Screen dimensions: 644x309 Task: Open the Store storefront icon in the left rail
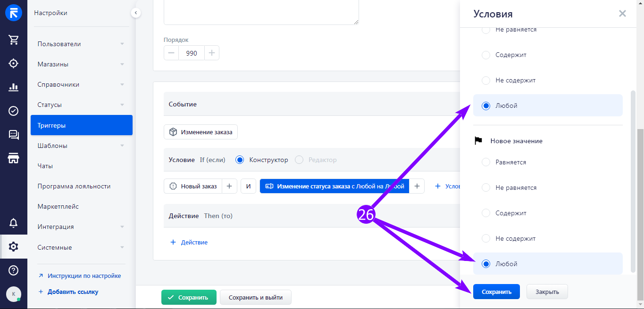point(14,158)
